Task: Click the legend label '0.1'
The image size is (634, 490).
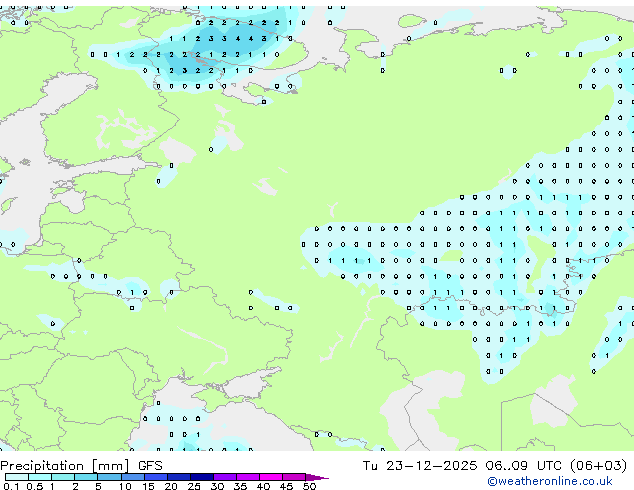Action: (x=11, y=486)
